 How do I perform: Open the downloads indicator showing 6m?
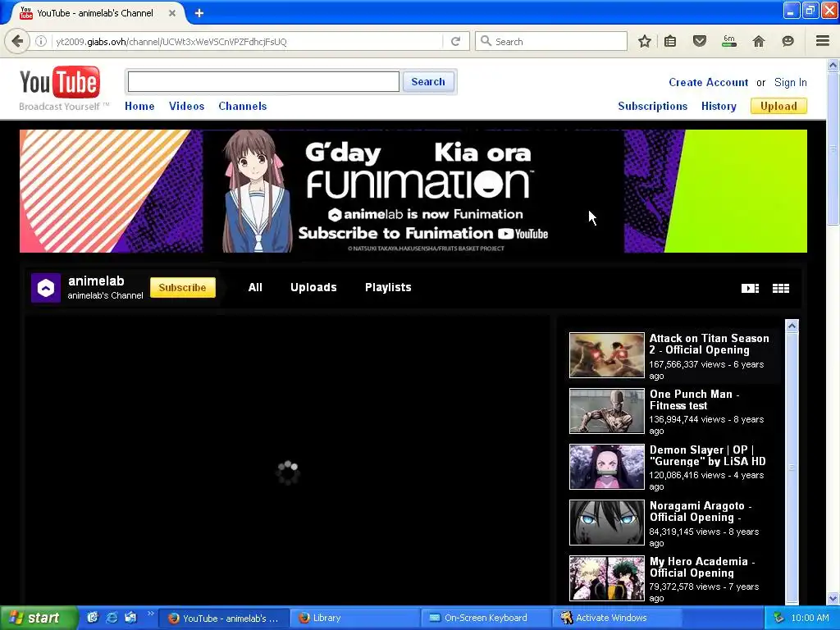pyautogui.click(x=729, y=41)
